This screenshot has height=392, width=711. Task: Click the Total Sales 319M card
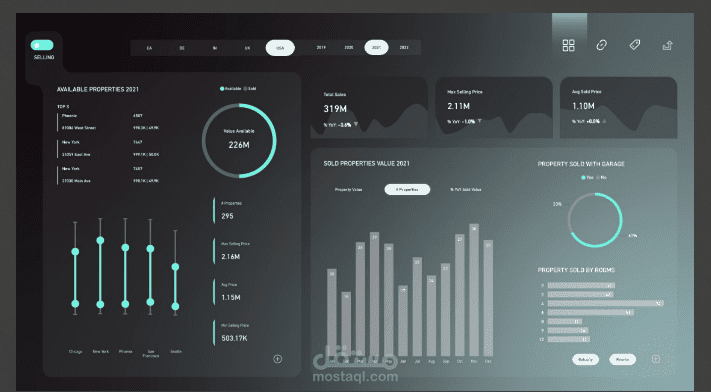pyautogui.click(x=369, y=107)
